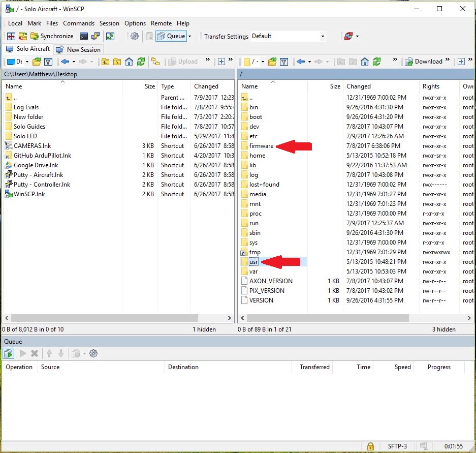Open the filter dialog for local files
This screenshot has height=453, width=476.
click(47, 61)
